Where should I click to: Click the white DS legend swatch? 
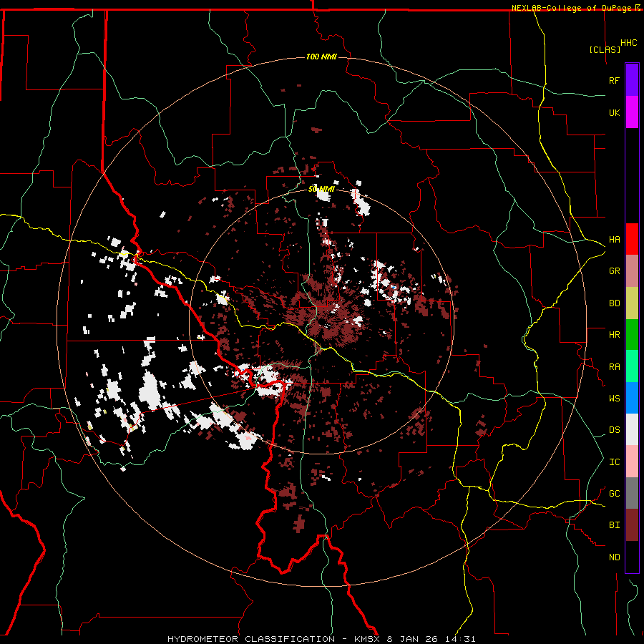click(x=632, y=429)
